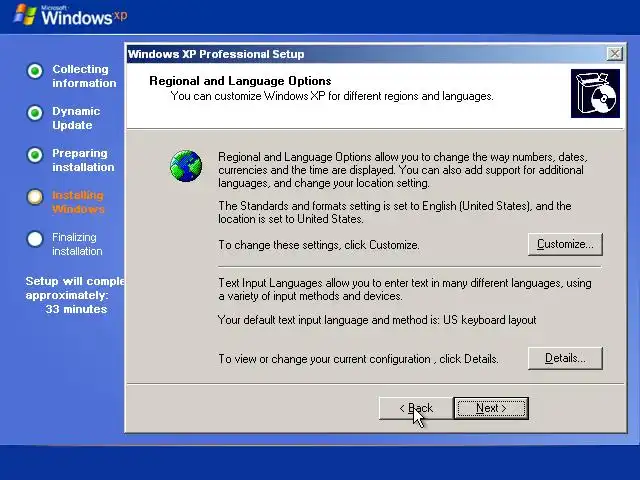
Task: Click the 'Finalizing installation' step label
Action: (x=77, y=244)
